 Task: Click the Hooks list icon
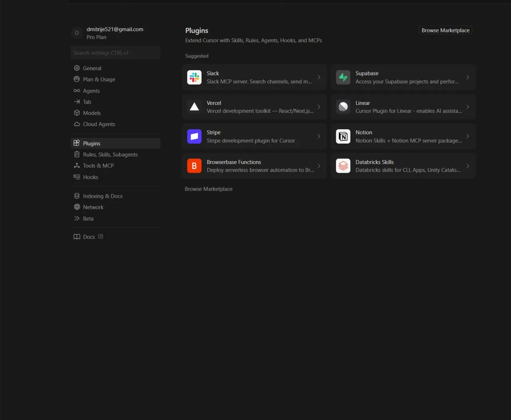77,177
